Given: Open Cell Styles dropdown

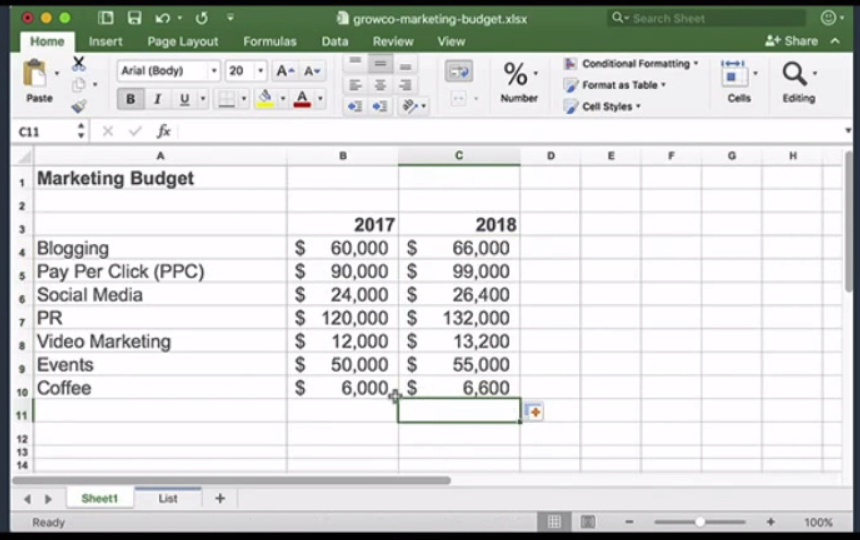Looking at the screenshot, I should click(602, 106).
